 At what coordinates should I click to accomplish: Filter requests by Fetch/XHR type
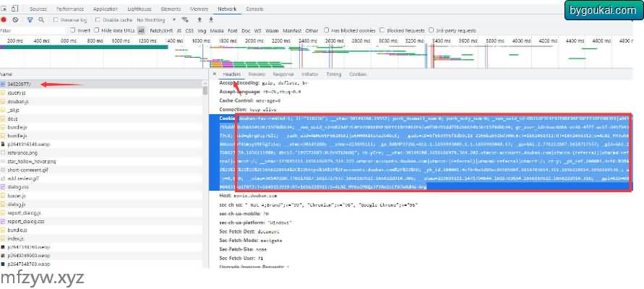point(161,31)
